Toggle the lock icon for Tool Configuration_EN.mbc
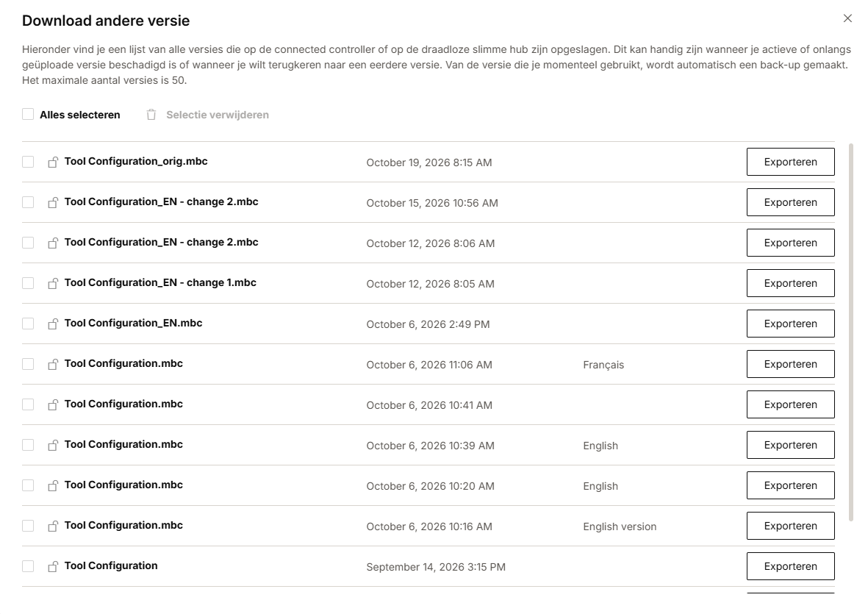This screenshot has height=614, width=868. pyautogui.click(x=53, y=324)
